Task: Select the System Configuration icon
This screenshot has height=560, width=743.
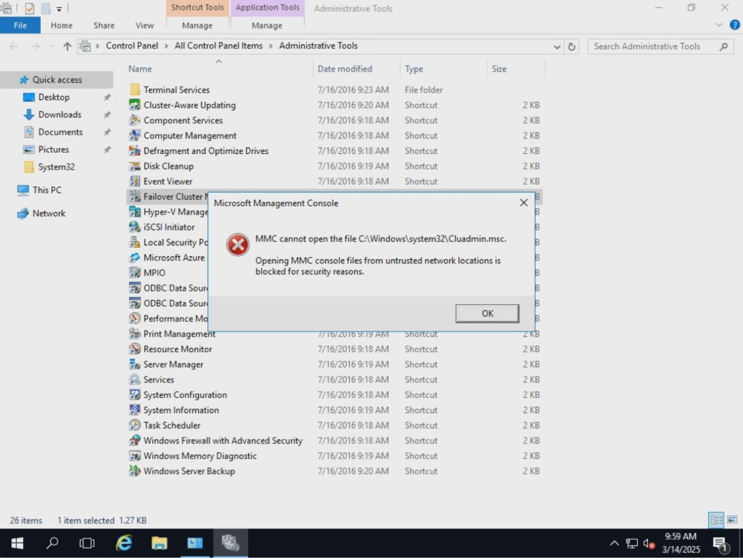Action: 135,395
